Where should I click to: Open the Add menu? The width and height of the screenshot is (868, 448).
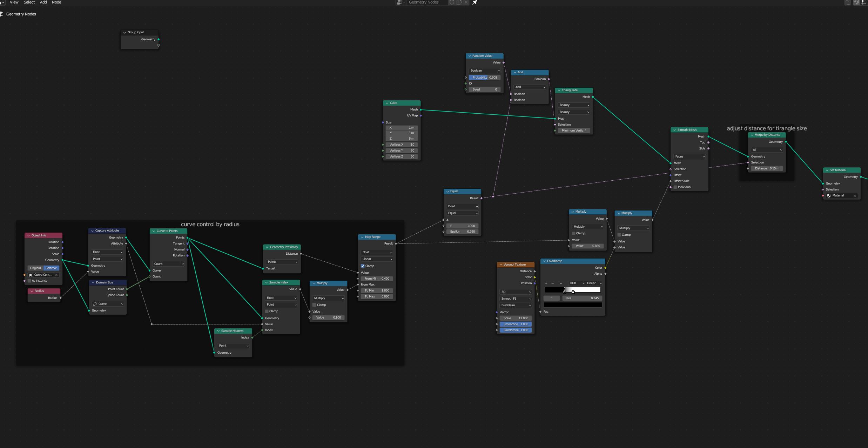[43, 2]
